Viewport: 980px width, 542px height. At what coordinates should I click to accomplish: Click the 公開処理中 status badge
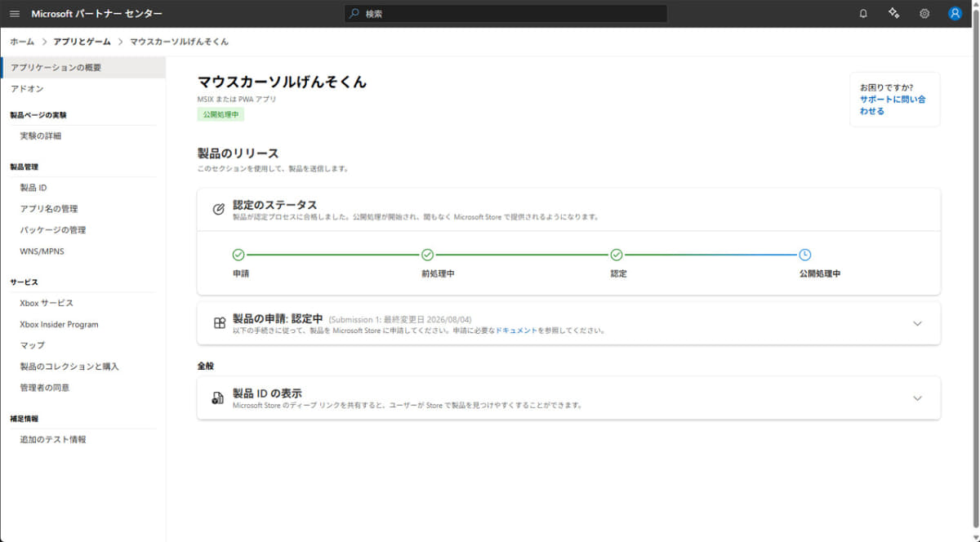point(220,115)
